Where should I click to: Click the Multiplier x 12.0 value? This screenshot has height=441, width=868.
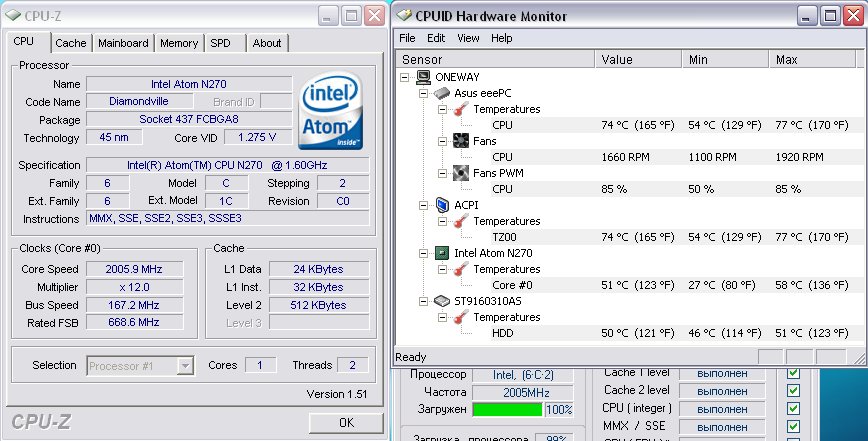tap(135, 287)
